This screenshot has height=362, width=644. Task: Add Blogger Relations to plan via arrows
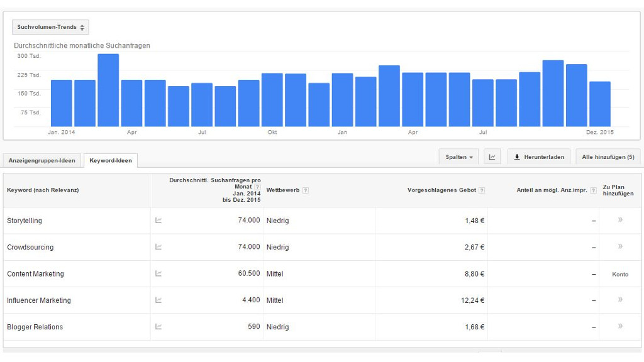(620, 326)
